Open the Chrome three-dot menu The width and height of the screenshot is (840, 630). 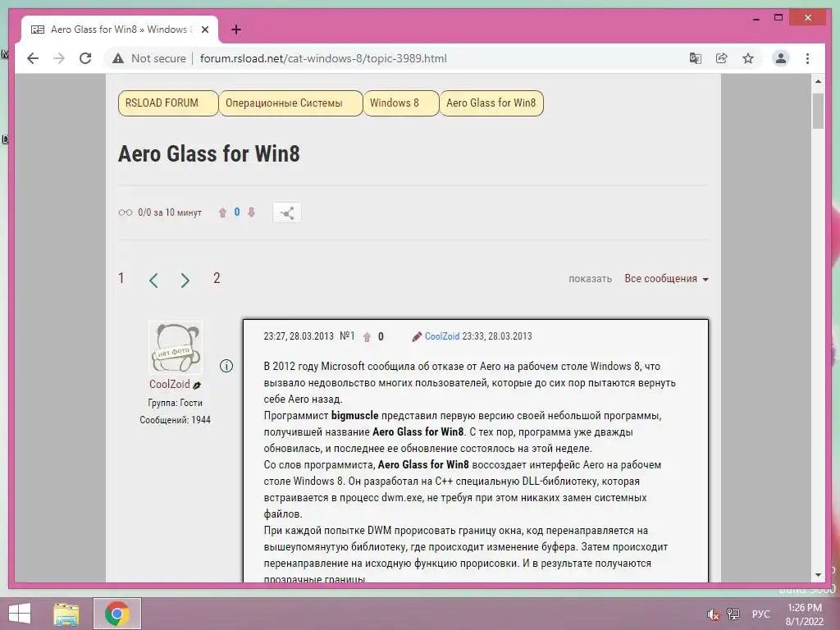tap(807, 58)
